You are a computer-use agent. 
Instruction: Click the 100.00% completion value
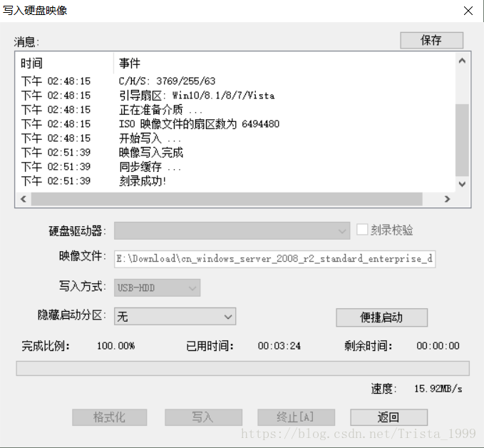(x=116, y=346)
